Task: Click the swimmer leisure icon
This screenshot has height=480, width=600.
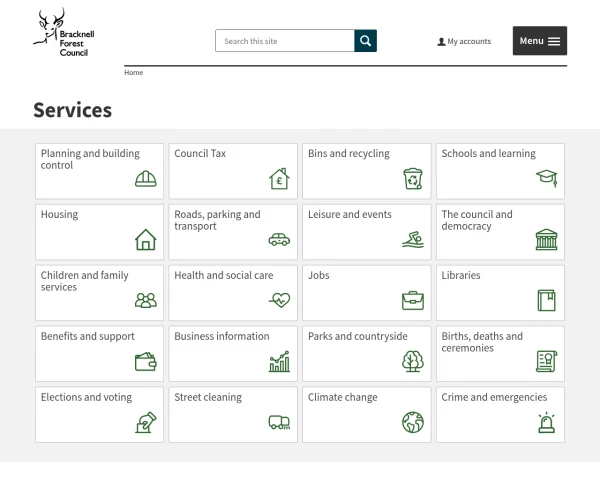Action: pos(413,240)
